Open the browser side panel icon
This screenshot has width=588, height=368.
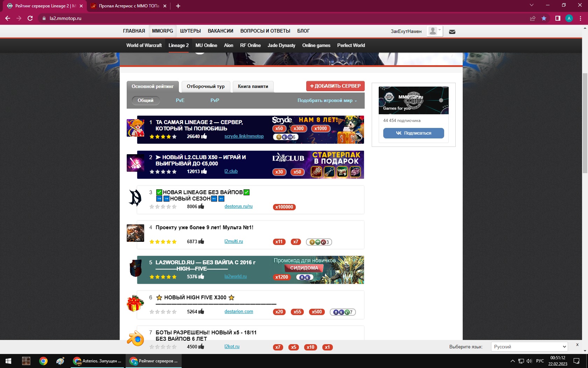pyautogui.click(x=558, y=18)
